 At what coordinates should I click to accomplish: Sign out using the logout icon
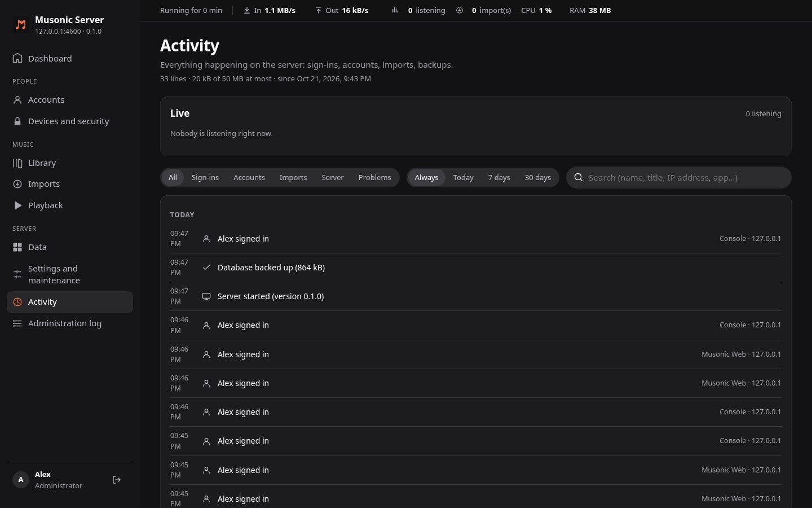117,480
